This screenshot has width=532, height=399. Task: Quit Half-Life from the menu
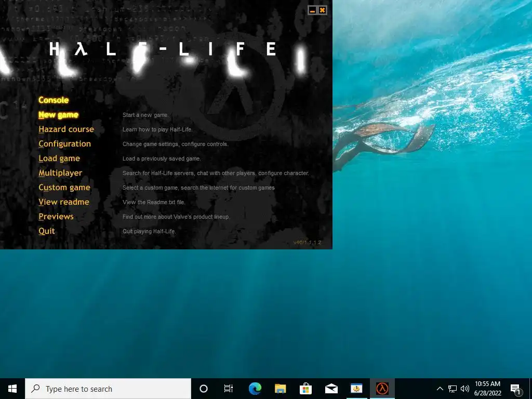(x=46, y=231)
